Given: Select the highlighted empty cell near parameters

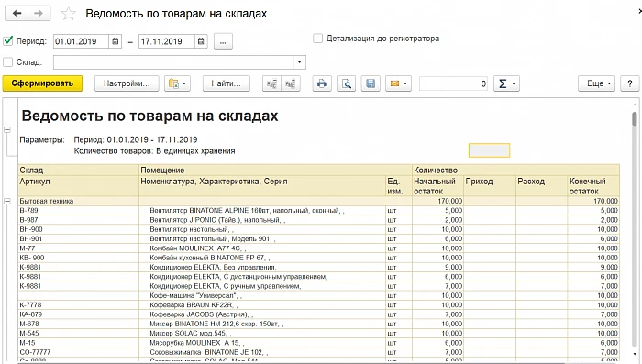Looking at the screenshot, I should 489,150.
